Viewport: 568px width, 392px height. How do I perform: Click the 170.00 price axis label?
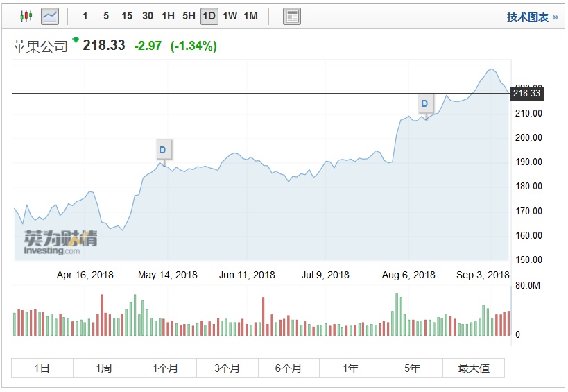pos(528,211)
